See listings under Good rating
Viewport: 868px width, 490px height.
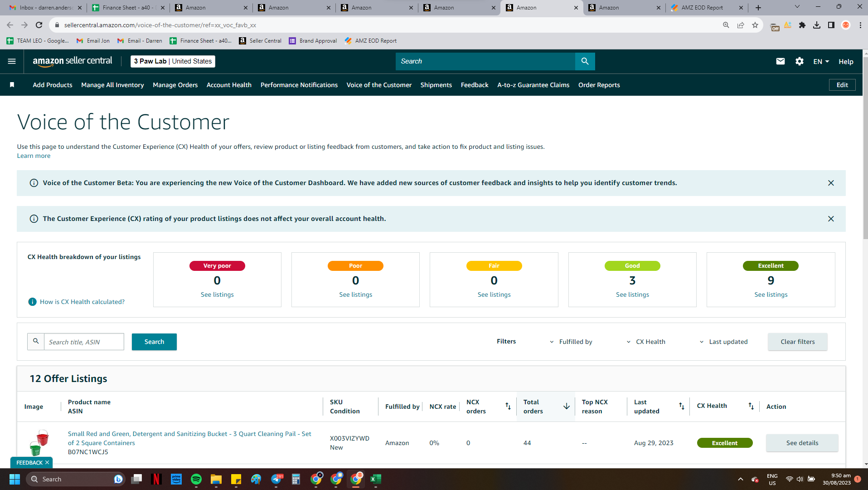[x=632, y=294]
